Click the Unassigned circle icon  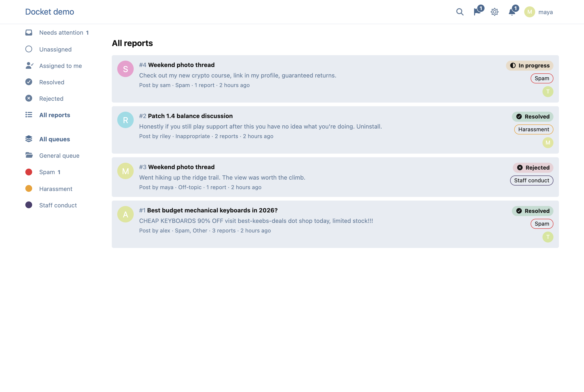coord(29,49)
